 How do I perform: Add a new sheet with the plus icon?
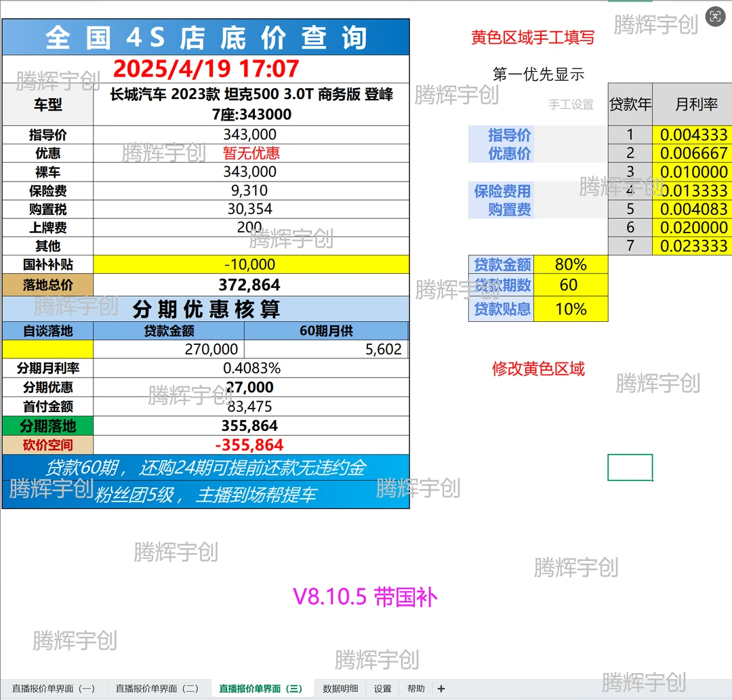coord(441,688)
